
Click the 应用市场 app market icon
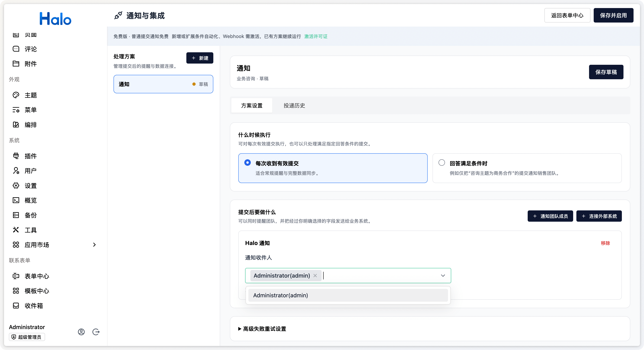(x=16, y=245)
